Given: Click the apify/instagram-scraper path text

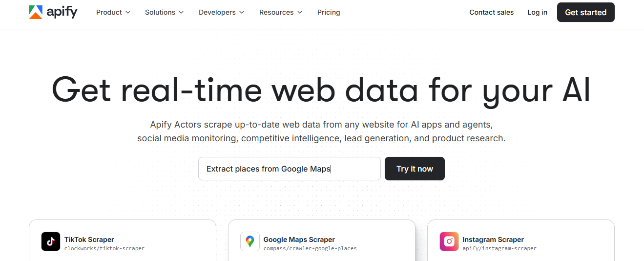Looking at the screenshot, I should 499,248.
